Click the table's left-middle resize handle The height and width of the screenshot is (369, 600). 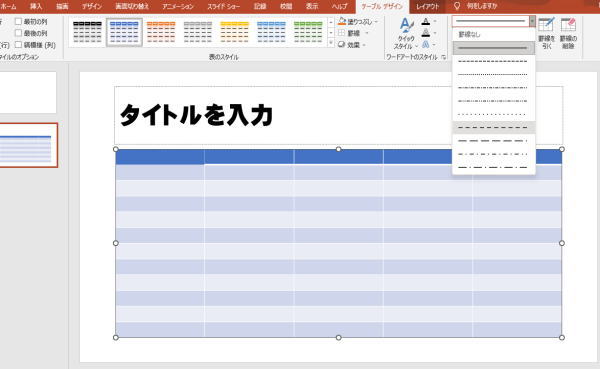[x=116, y=243]
